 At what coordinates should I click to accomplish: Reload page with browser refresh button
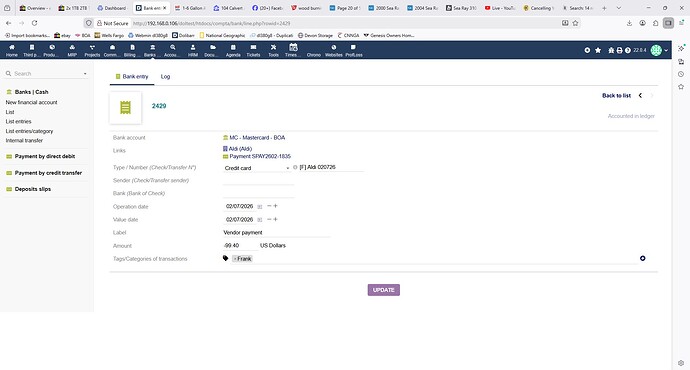point(34,23)
